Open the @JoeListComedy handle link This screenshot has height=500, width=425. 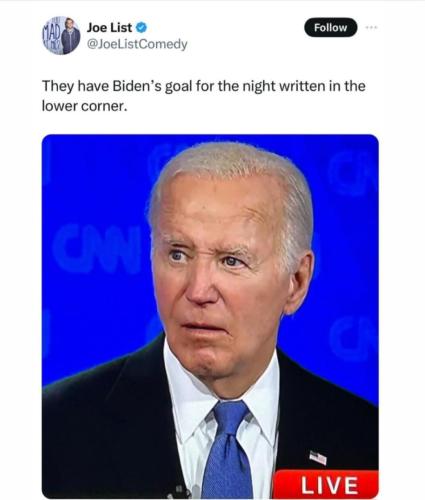click(137, 44)
